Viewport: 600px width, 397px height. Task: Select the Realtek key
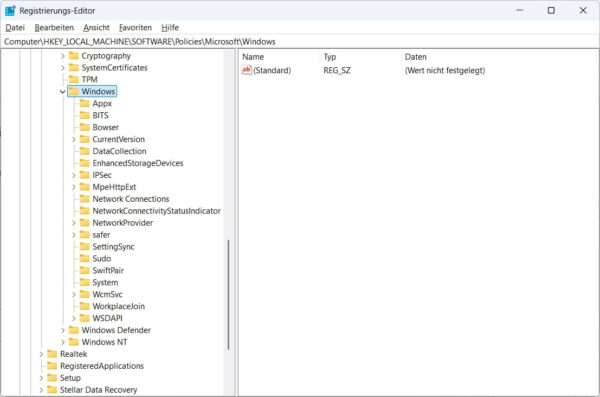73,354
